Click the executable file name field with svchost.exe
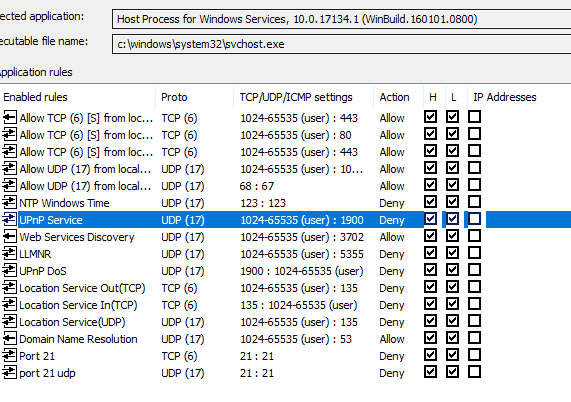Viewport: 571px width, 402px height. (x=342, y=44)
